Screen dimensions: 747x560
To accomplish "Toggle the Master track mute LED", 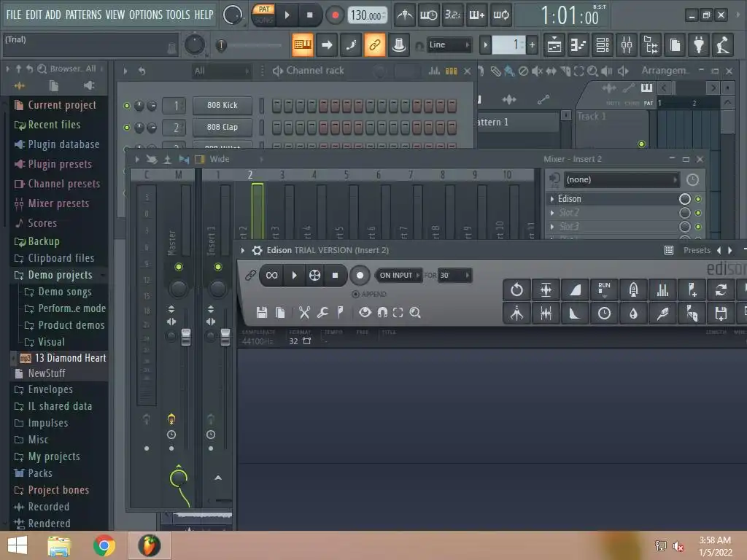I will click(x=179, y=267).
